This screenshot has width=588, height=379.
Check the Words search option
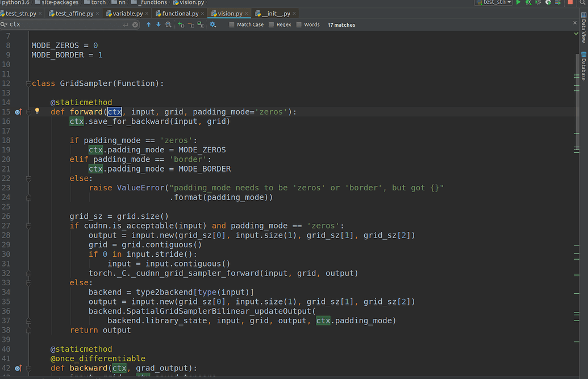(299, 25)
